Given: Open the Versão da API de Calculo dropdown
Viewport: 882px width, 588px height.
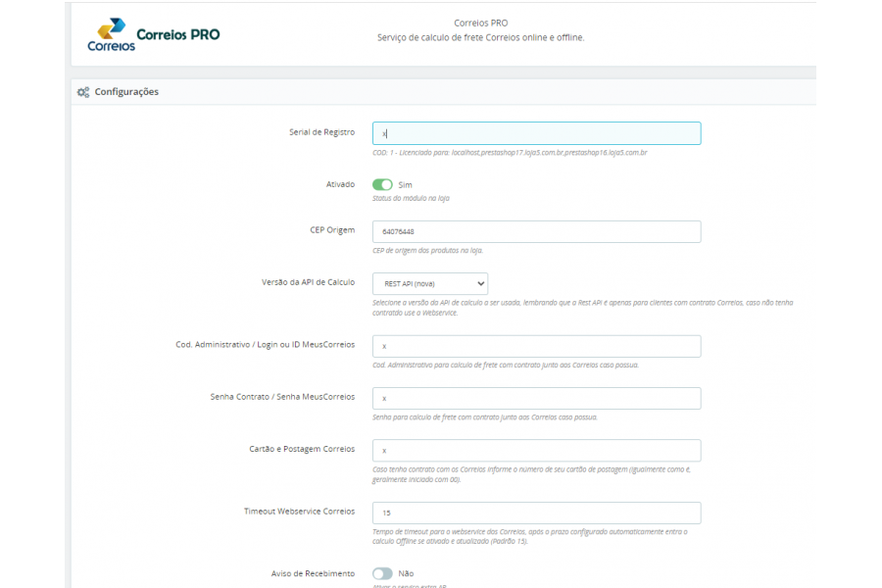Looking at the screenshot, I should tap(430, 283).
